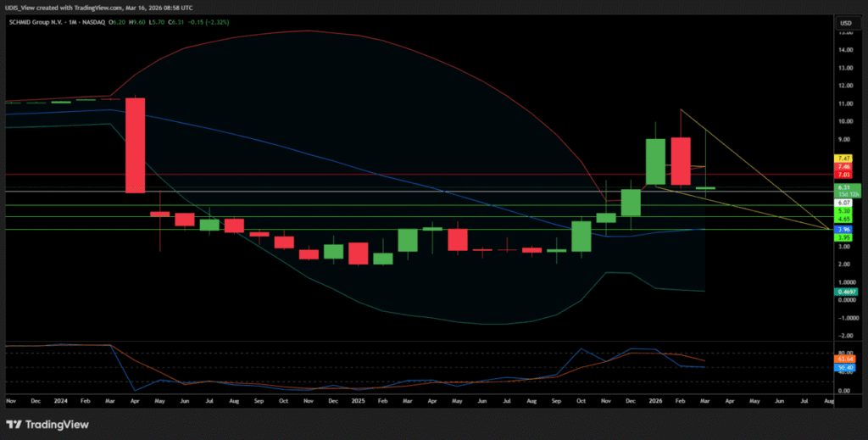Open the USD currency selector
Screen dimensions: 868x440
point(846,23)
